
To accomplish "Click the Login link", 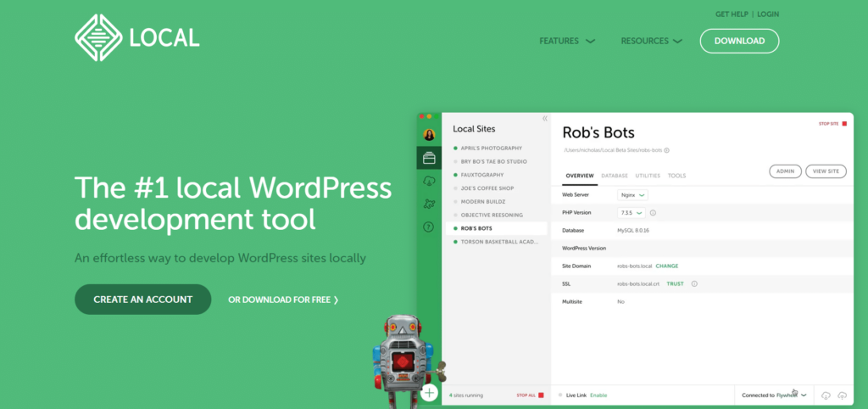I will [768, 14].
